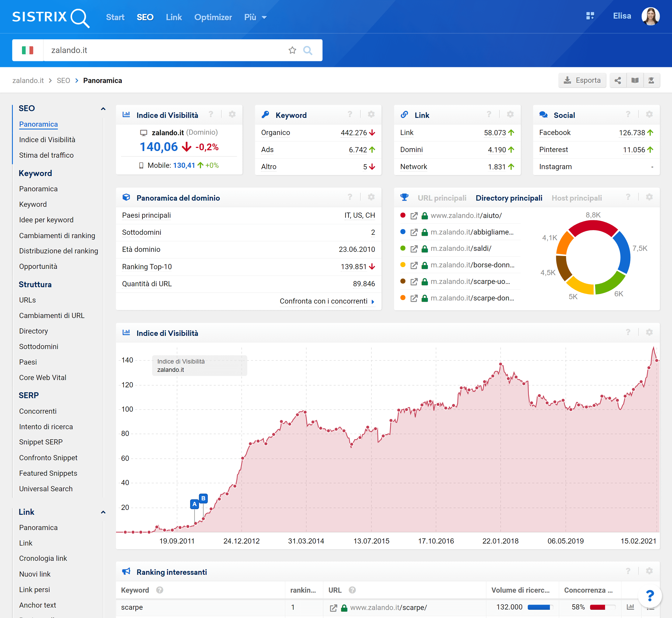Viewport: 672px width, 618px height.
Task: Click the apps grid icon near Elisa
Action: (590, 16)
